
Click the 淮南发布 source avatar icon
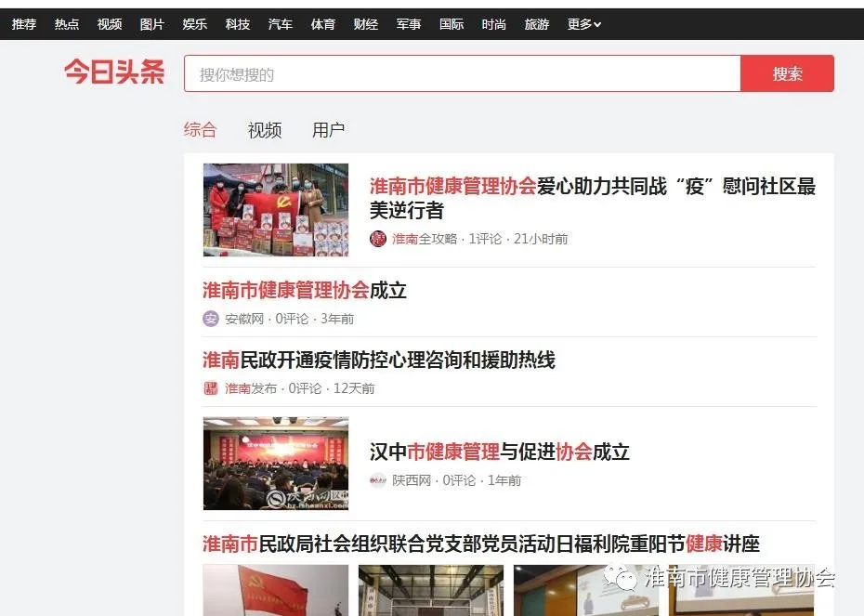[x=211, y=388]
